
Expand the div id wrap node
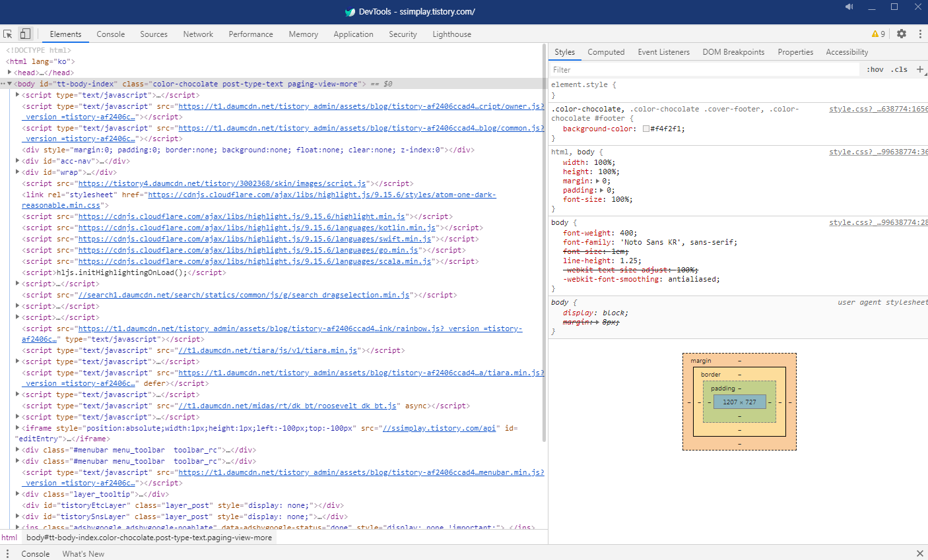(x=18, y=171)
